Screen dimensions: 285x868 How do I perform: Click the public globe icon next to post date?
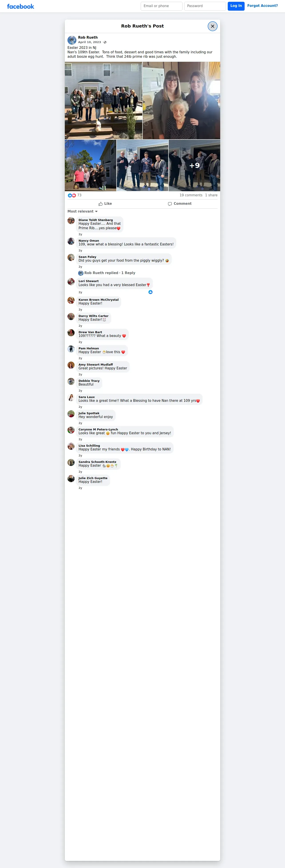(x=105, y=42)
